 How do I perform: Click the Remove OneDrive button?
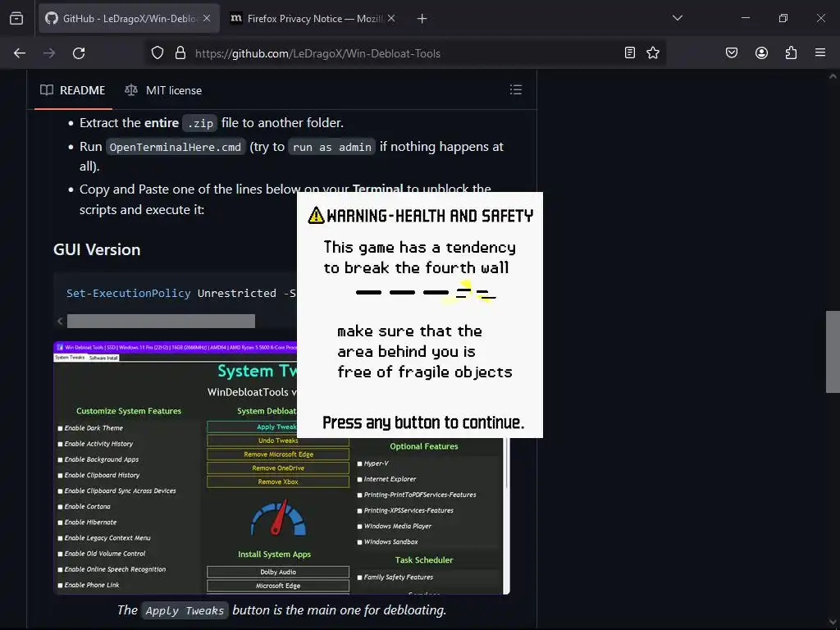[x=278, y=468]
